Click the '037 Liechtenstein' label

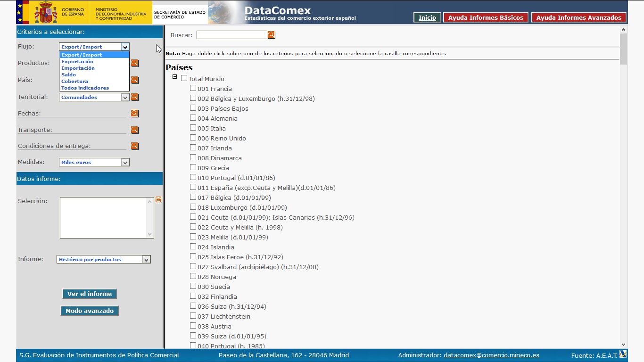tap(224, 316)
